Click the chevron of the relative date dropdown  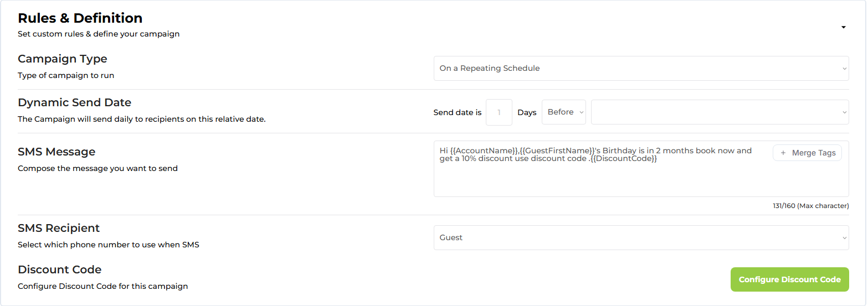click(x=844, y=112)
